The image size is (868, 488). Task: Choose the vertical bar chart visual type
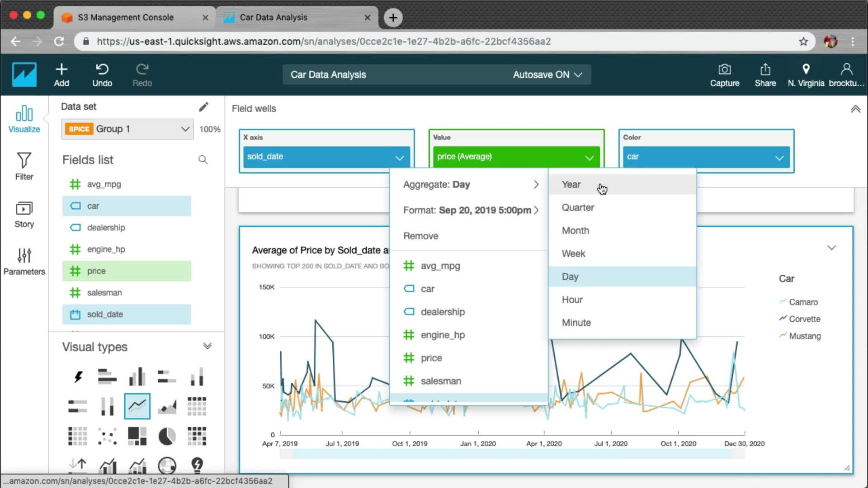tap(137, 376)
